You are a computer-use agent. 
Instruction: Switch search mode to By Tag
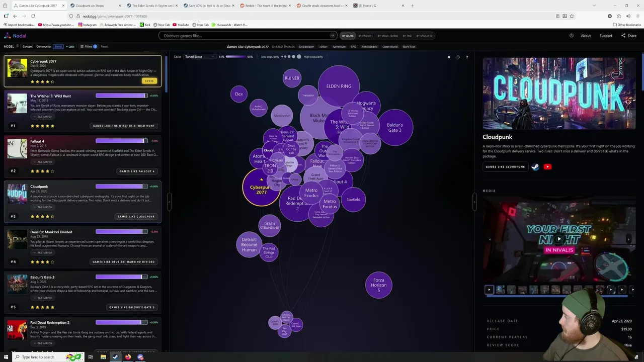tap(407, 36)
